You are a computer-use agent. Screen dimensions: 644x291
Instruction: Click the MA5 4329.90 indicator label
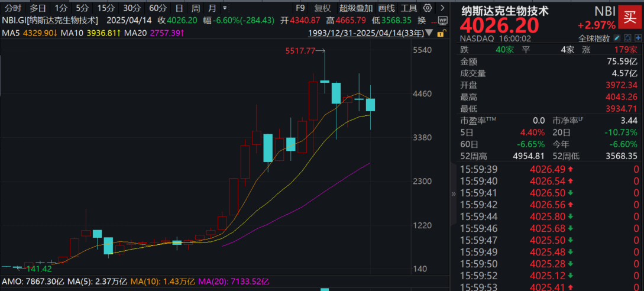click(29, 33)
